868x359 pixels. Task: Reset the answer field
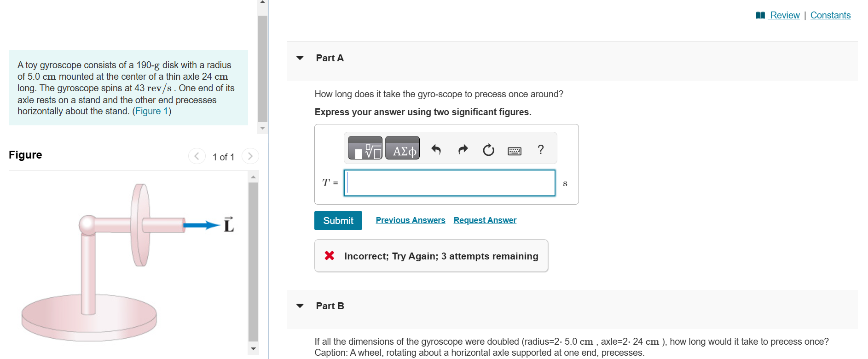489,150
